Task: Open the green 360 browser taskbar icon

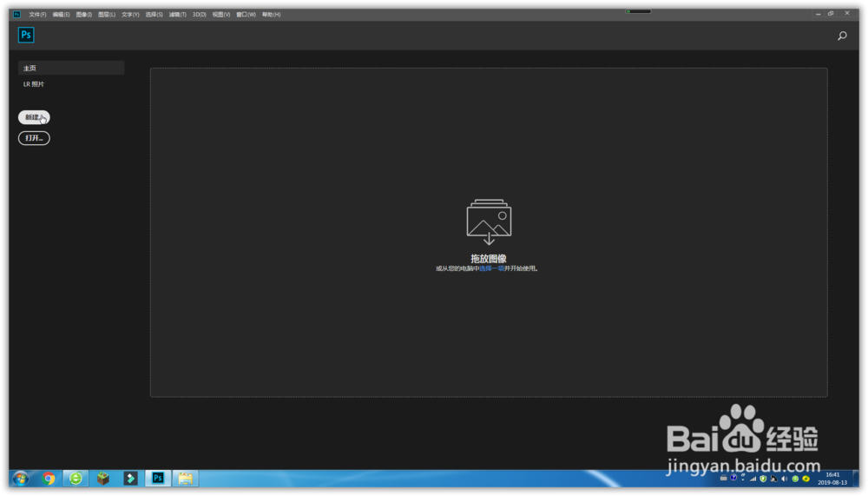Action: click(x=76, y=478)
